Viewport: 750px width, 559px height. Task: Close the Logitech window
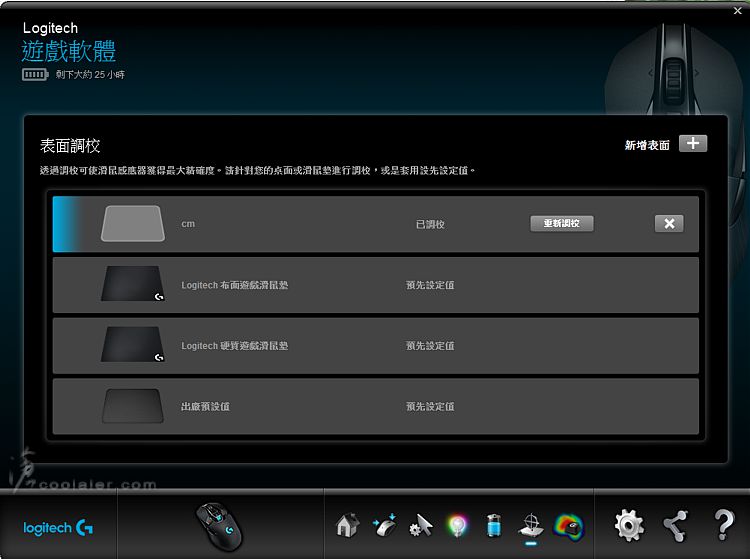tap(738, 11)
